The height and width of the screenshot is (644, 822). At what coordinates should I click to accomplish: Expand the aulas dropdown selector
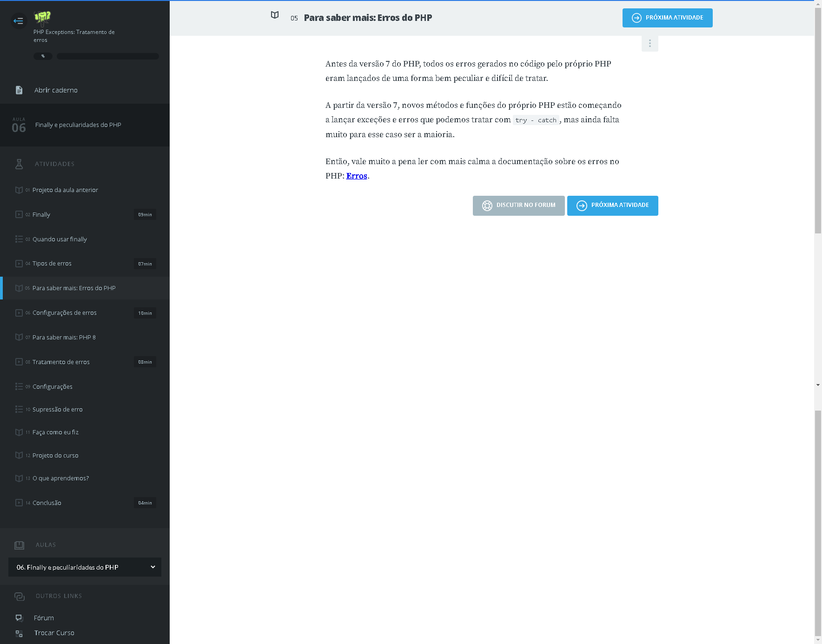[85, 567]
